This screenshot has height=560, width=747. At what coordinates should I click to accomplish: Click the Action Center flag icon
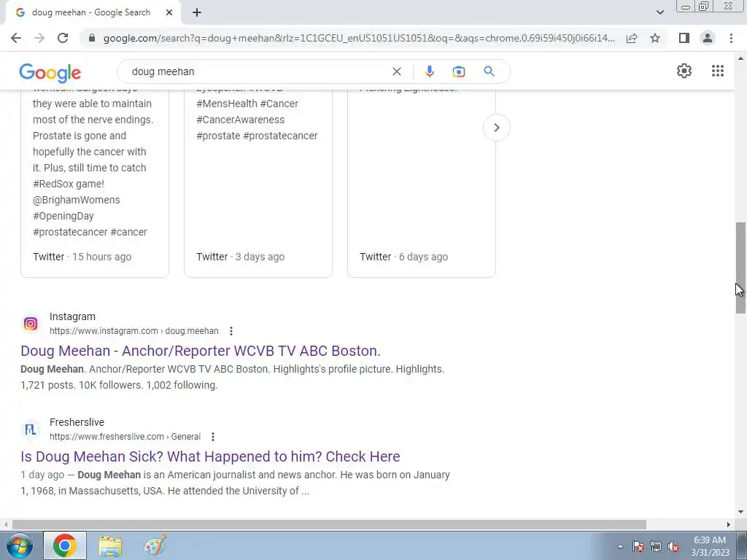pyautogui.click(x=638, y=546)
